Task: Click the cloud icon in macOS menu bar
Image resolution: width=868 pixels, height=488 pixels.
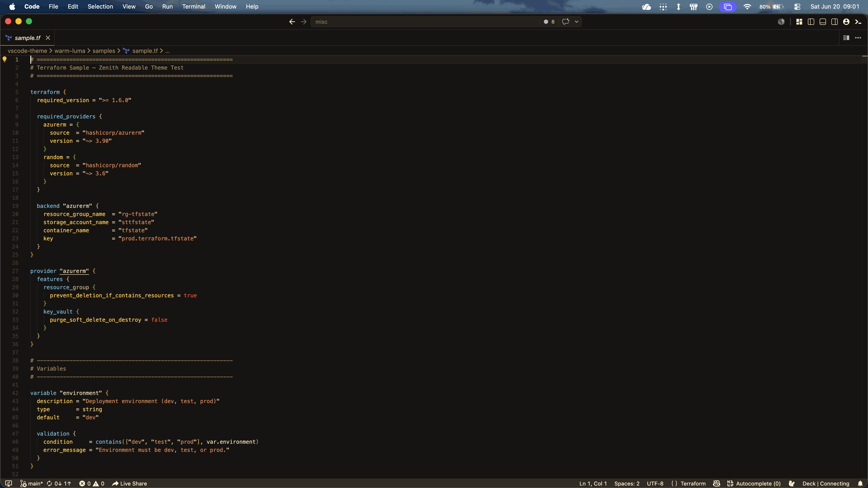Action: pos(646,7)
